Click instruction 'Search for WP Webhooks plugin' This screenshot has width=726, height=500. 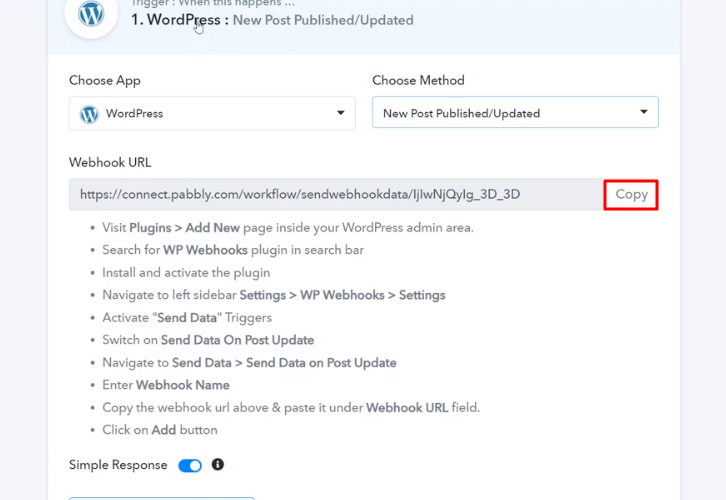coord(233,250)
